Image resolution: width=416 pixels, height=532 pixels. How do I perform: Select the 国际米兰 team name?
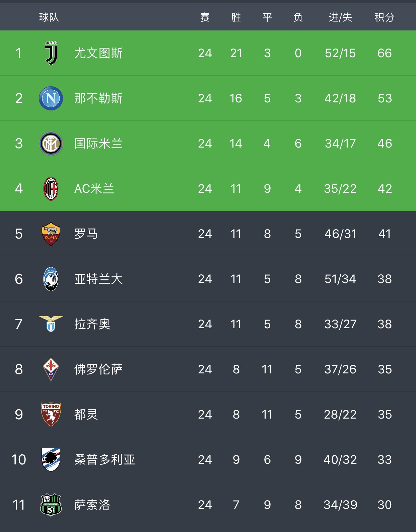[98, 144]
